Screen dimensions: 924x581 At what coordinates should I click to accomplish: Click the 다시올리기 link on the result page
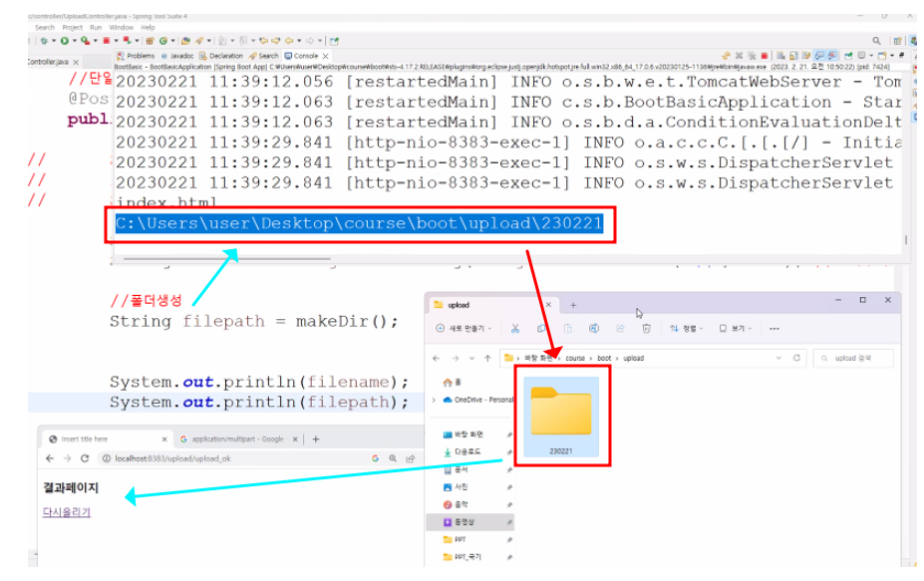pyautogui.click(x=67, y=512)
